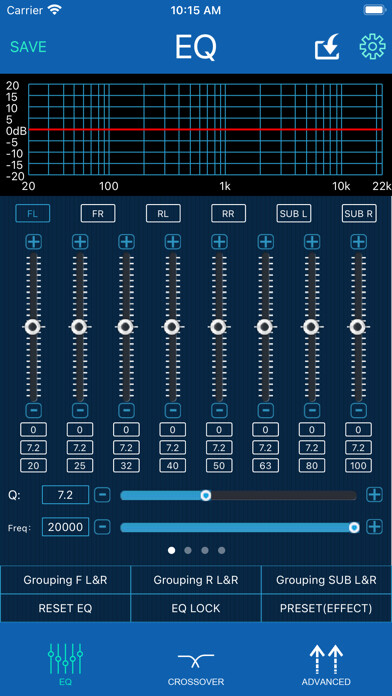Select the 100 frequency box
The image size is (392, 696).
(358, 466)
